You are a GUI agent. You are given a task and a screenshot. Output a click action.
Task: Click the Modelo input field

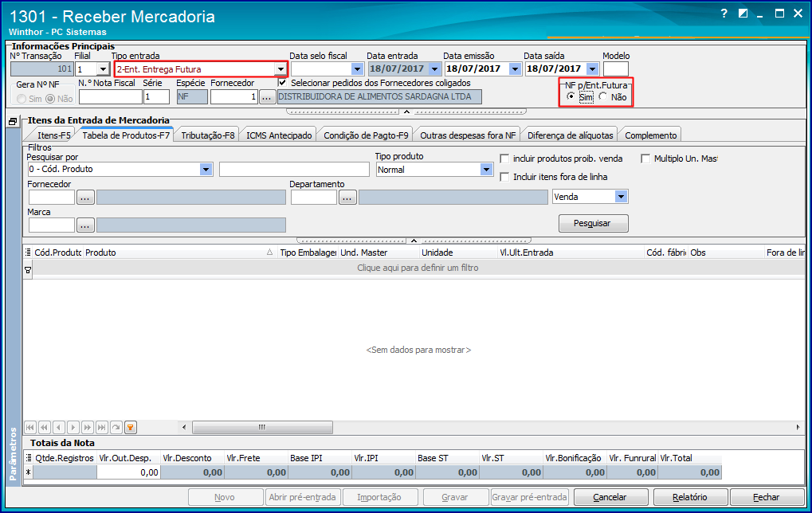(616, 69)
